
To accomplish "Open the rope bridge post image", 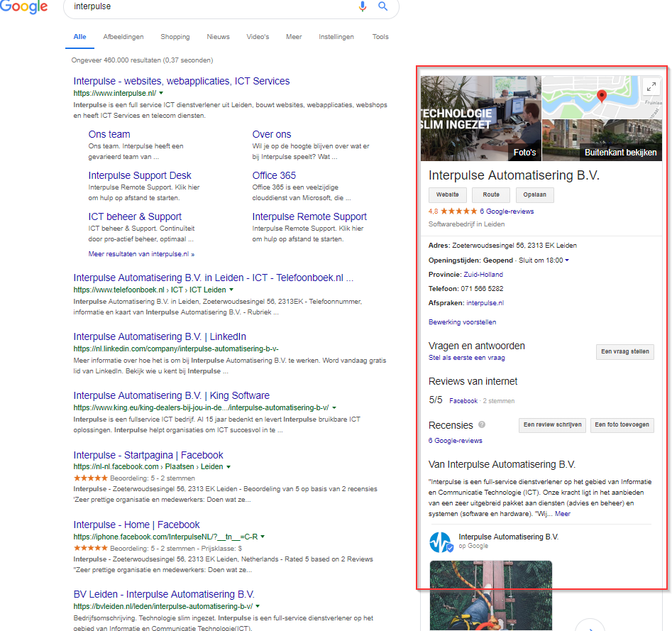I will click(491, 596).
